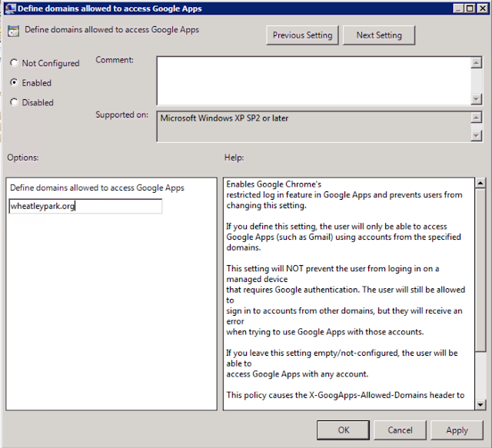Click the title bar window icon
The image size is (492, 448).
(x=10, y=8)
